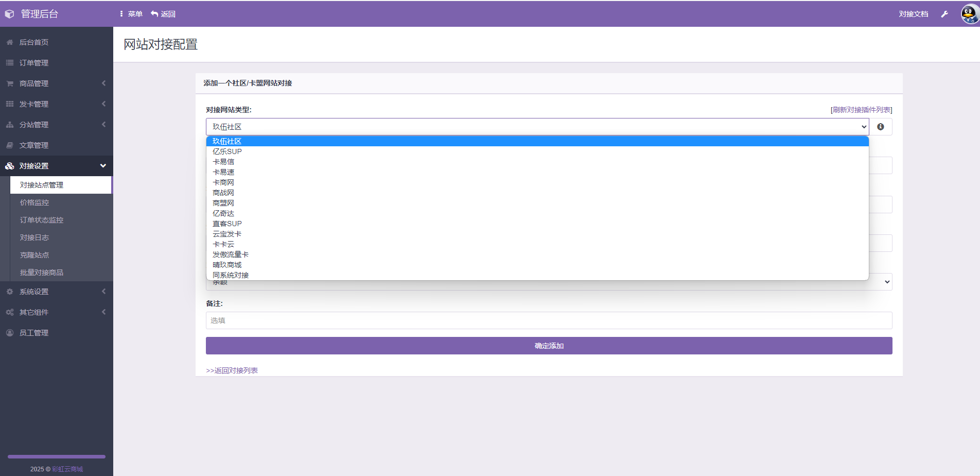Image resolution: width=980 pixels, height=476 pixels.
Task: Click the cube logo next to 管理后台
Action: click(x=9, y=14)
